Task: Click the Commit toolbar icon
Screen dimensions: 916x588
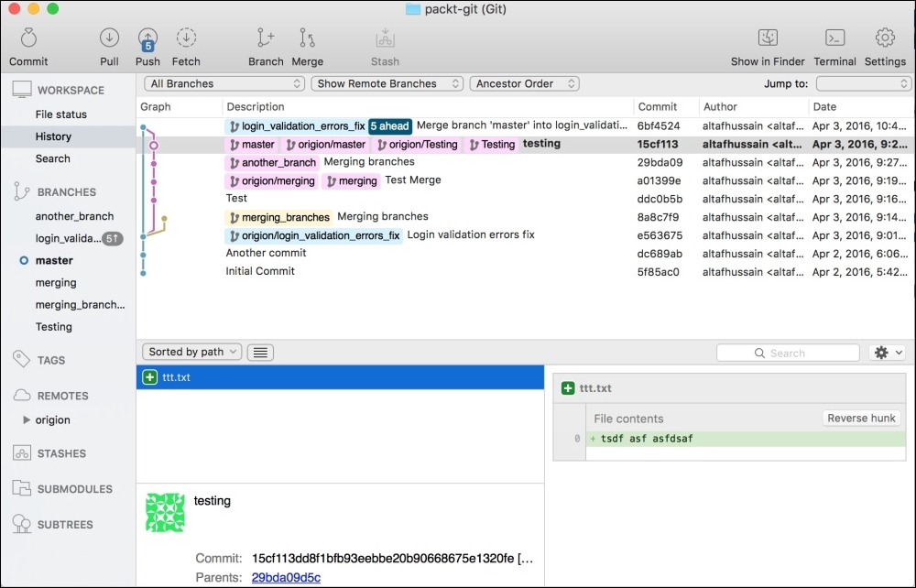Action: (27, 40)
